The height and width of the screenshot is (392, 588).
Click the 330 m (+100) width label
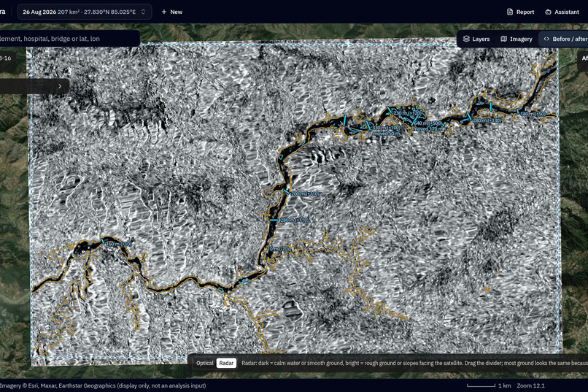[x=386, y=128]
